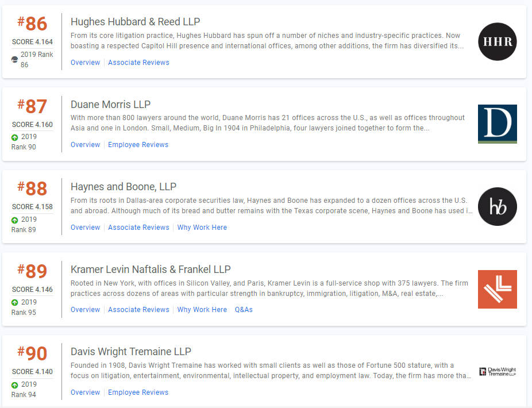This screenshot has width=532, height=408.
Task: Open Associate Reviews for Hughes Hubbard
Action: pyautogui.click(x=138, y=63)
